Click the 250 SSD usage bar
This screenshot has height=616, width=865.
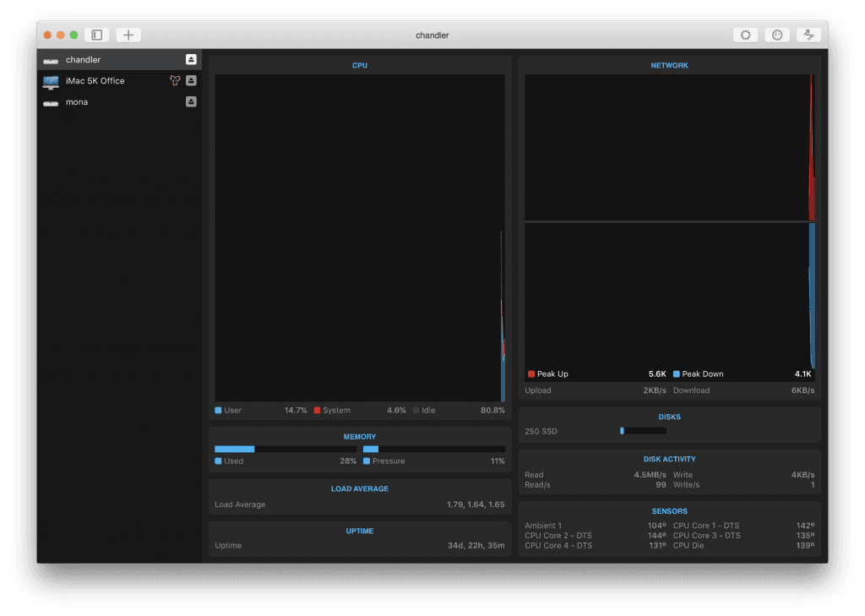(x=642, y=430)
